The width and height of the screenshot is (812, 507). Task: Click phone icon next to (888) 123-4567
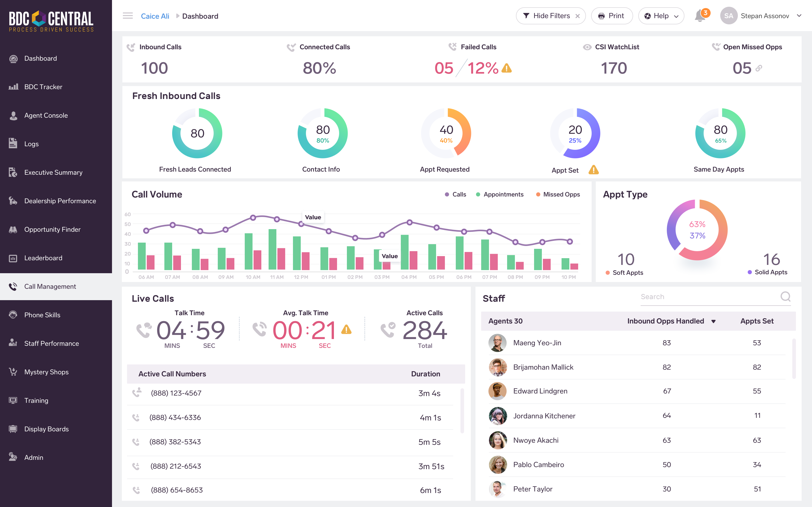(x=137, y=393)
